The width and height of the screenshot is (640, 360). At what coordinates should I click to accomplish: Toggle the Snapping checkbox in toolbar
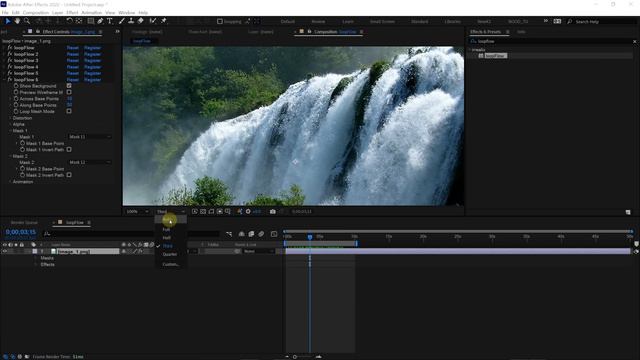[220, 21]
